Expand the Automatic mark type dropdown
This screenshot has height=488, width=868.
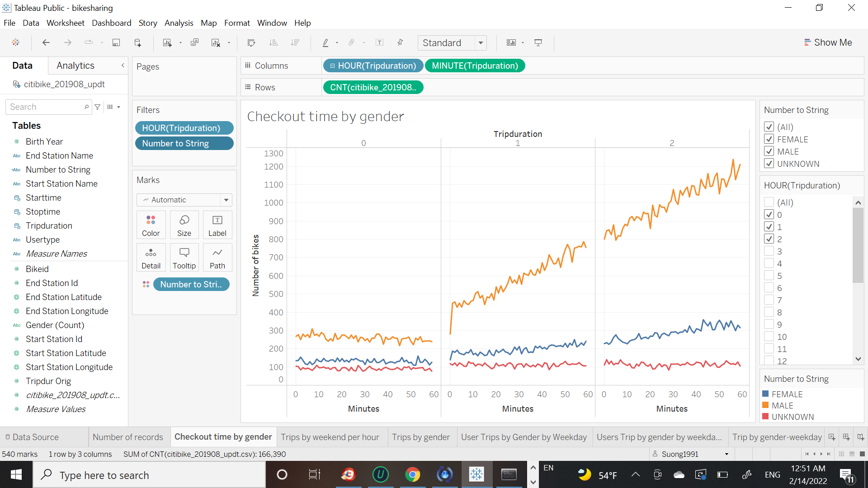[226, 200]
